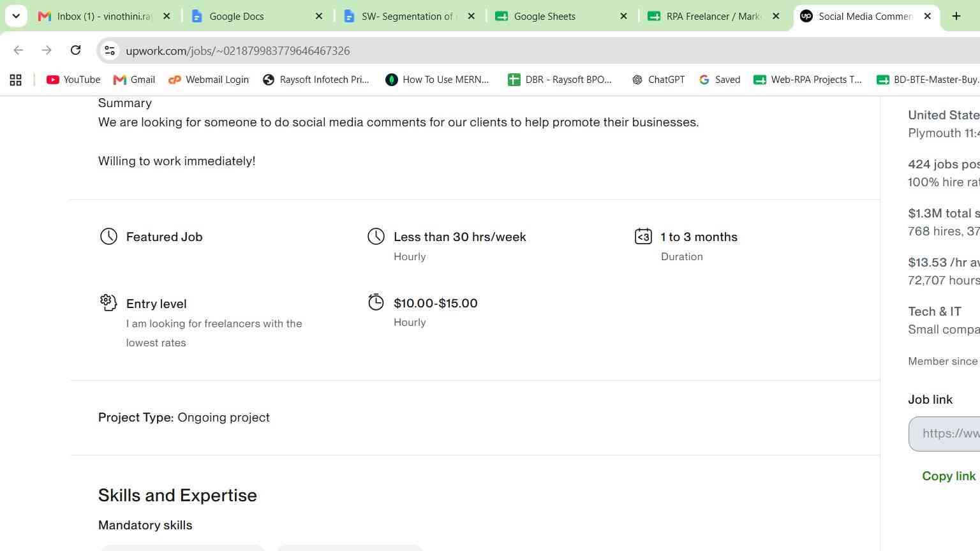This screenshot has height=551, width=980.
Task: Expand the tab search dropdown arrow
Action: click(x=16, y=16)
